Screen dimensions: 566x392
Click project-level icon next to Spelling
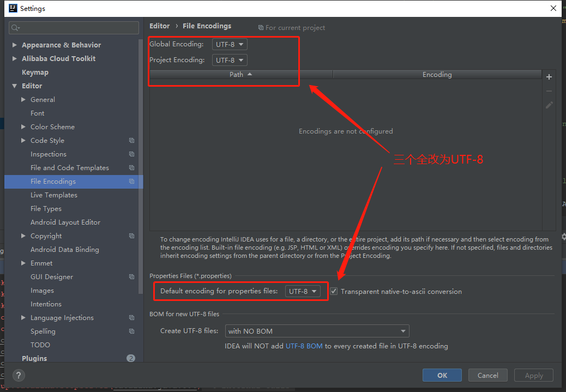point(132,331)
